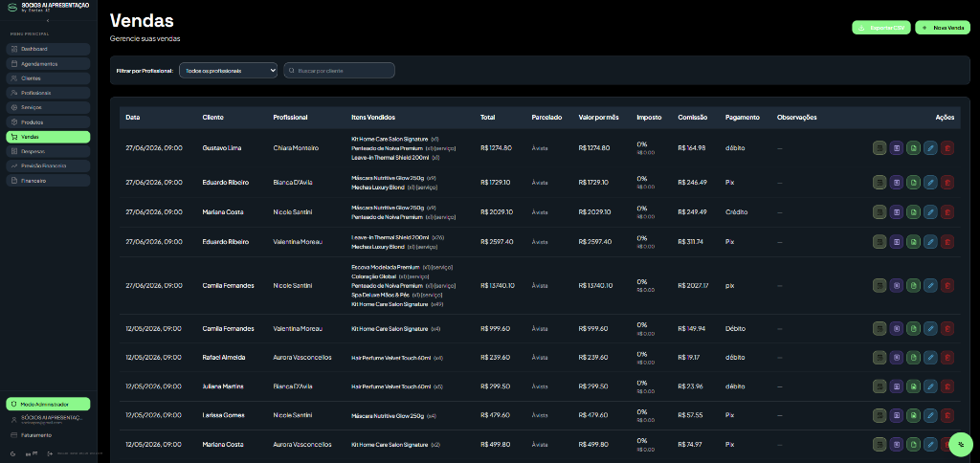Click the Itens Vendidos column header
Image resolution: width=980 pixels, height=463 pixels.
pos(373,118)
